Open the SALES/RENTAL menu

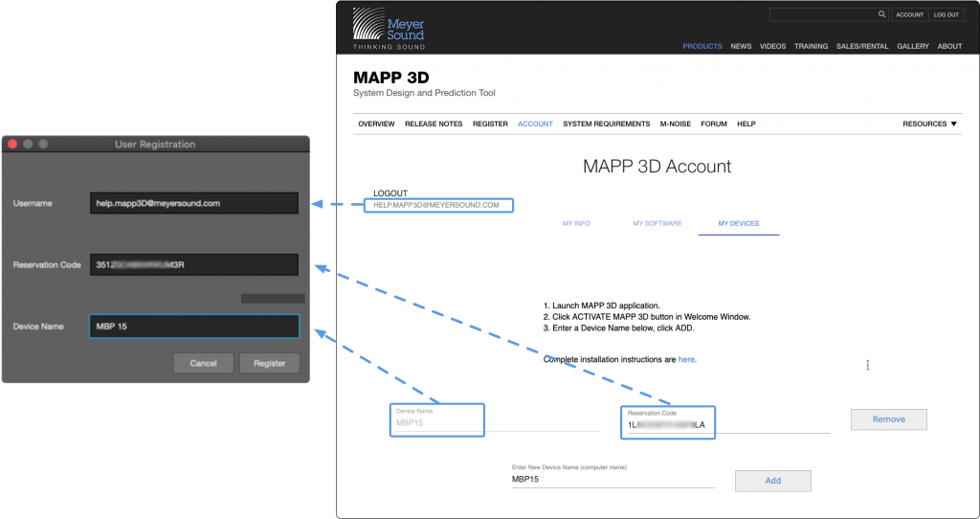pyautogui.click(x=862, y=46)
